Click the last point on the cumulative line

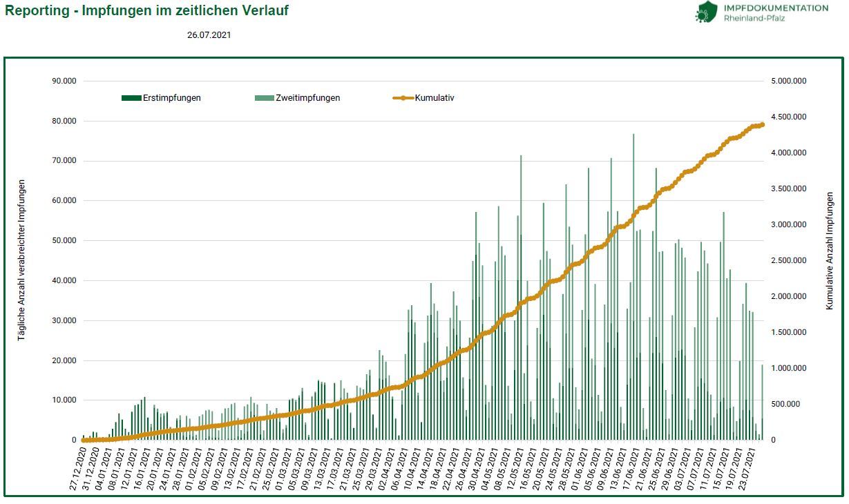pyautogui.click(x=762, y=125)
